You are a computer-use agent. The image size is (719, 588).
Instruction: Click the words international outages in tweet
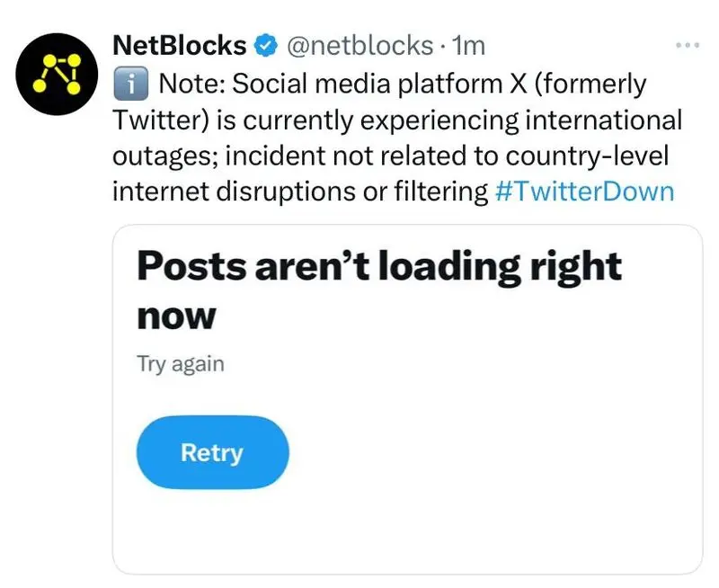[x=398, y=138]
